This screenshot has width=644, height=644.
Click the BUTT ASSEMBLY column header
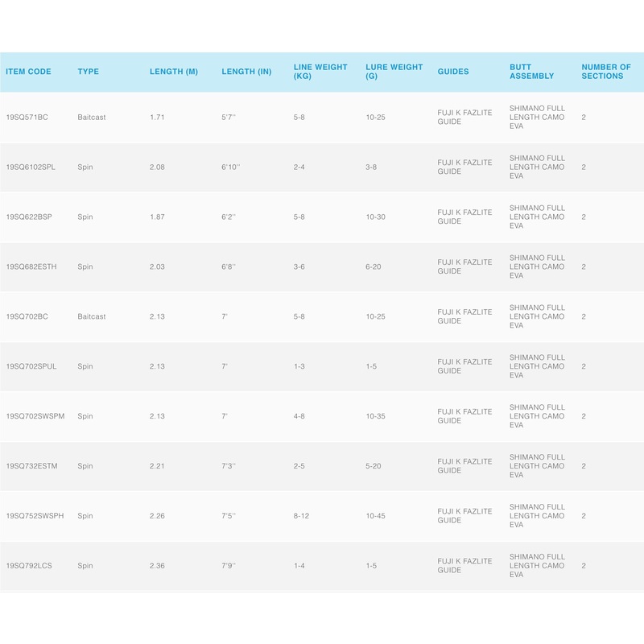pyautogui.click(x=531, y=72)
